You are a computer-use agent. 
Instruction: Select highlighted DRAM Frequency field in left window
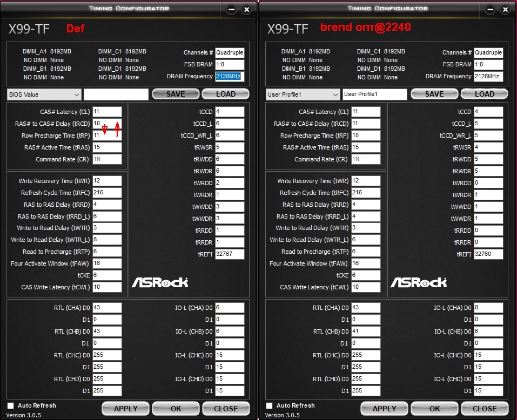point(230,77)
